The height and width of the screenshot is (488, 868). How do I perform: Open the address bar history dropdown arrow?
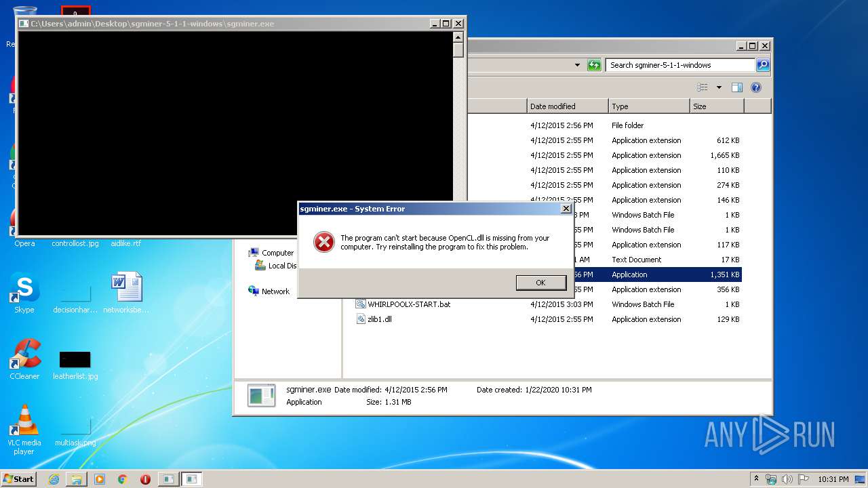point(577,65)
